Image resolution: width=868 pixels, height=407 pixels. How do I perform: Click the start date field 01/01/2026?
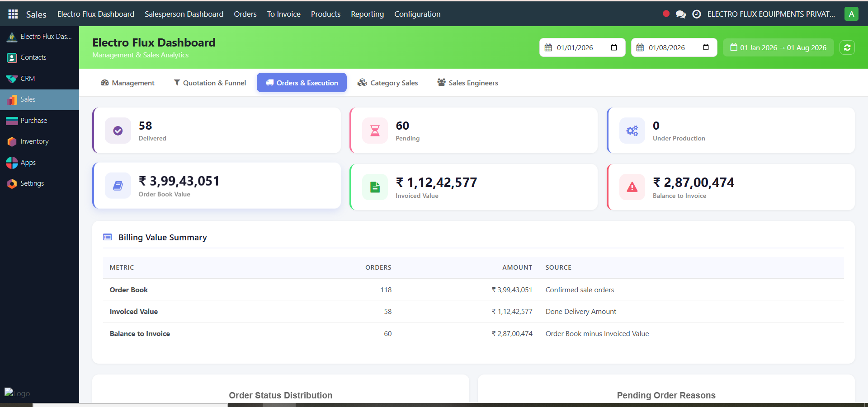pos(582,47)
